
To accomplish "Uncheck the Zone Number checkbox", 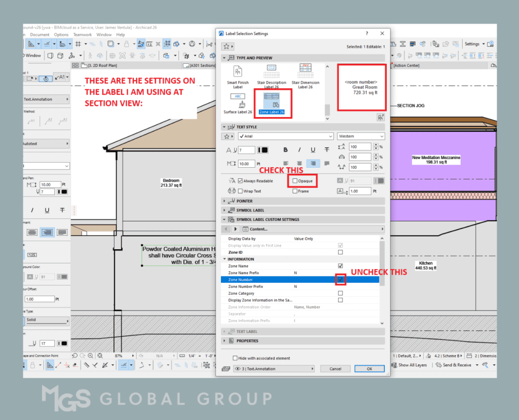I will (340, 280).
